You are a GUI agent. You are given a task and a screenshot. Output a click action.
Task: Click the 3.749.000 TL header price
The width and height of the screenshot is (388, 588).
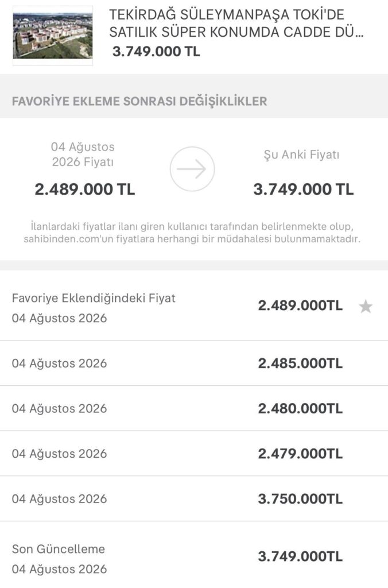[156, 51]
